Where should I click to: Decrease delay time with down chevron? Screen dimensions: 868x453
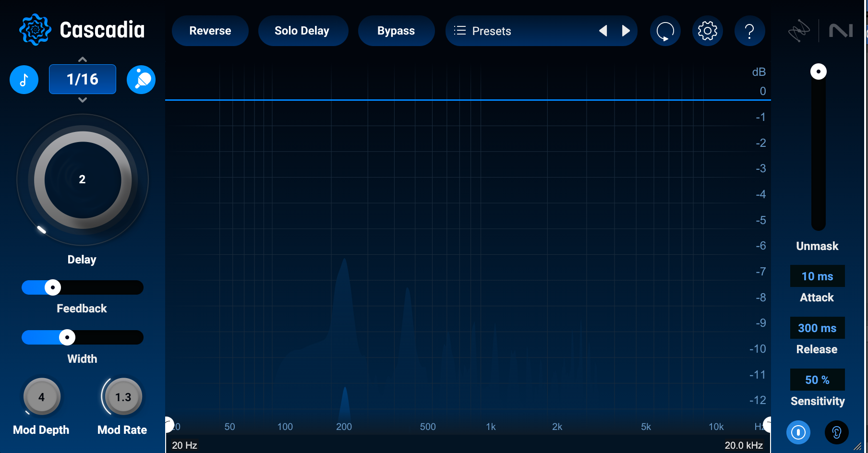click(x=83, y=100)
